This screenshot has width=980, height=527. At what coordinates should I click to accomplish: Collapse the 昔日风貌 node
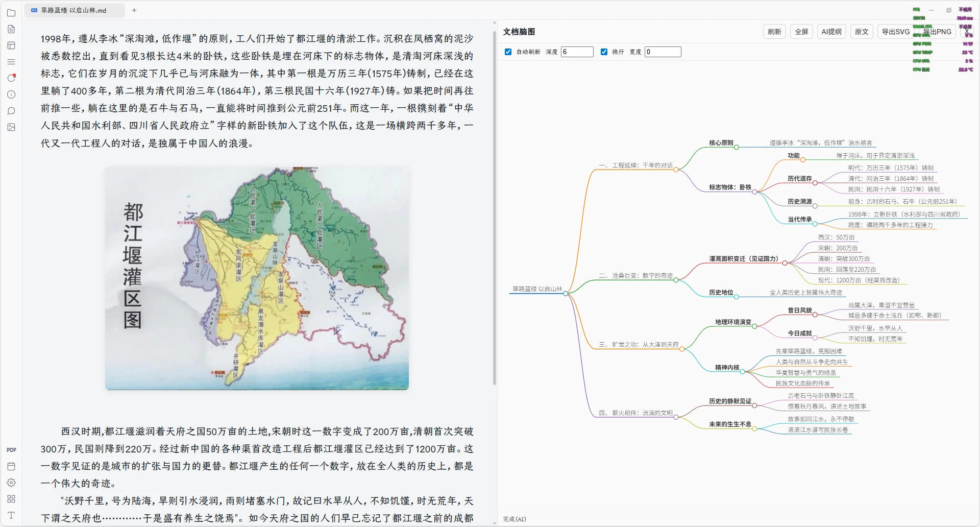(815, 315)
